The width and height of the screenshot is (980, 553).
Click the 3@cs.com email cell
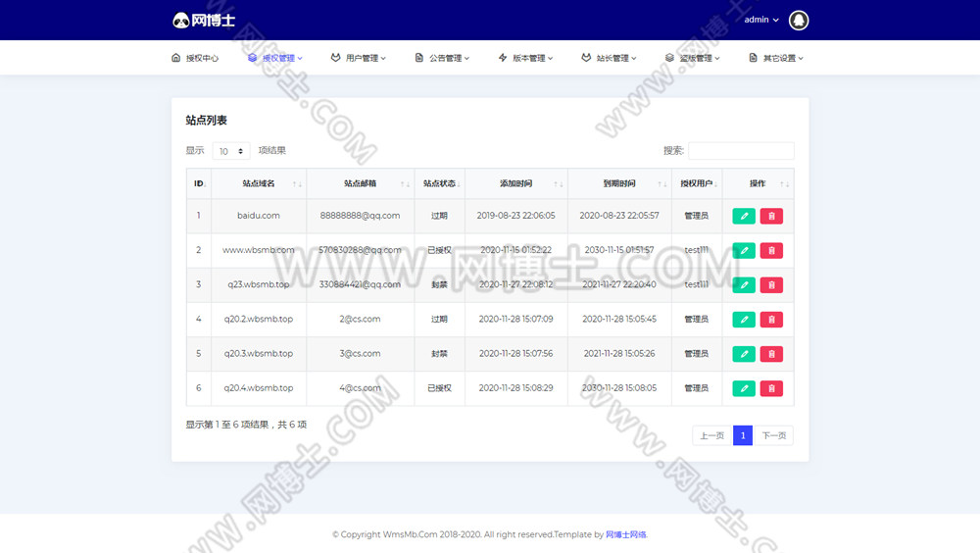(360, 353)
